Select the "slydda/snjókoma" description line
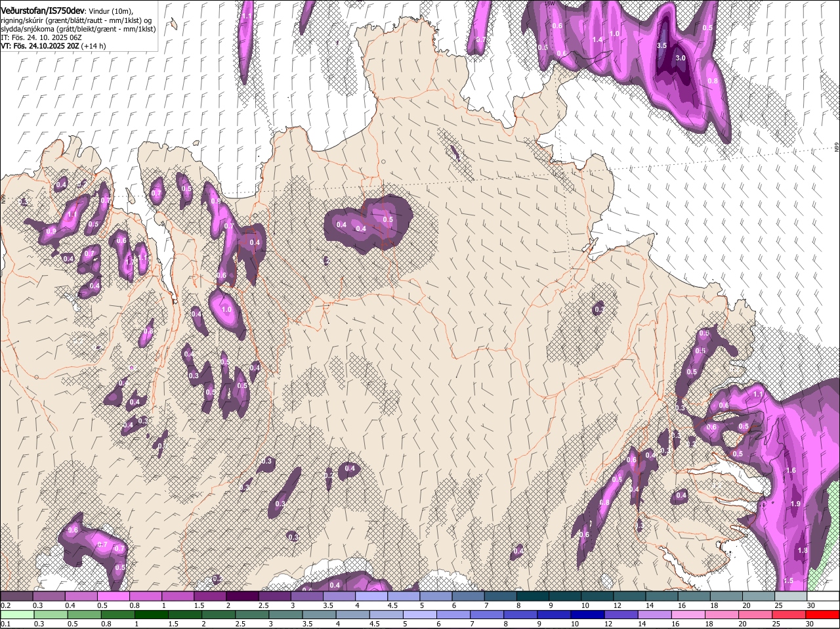Screen dimensions: 840x629 pyautogui.click(x=78, y=29)
